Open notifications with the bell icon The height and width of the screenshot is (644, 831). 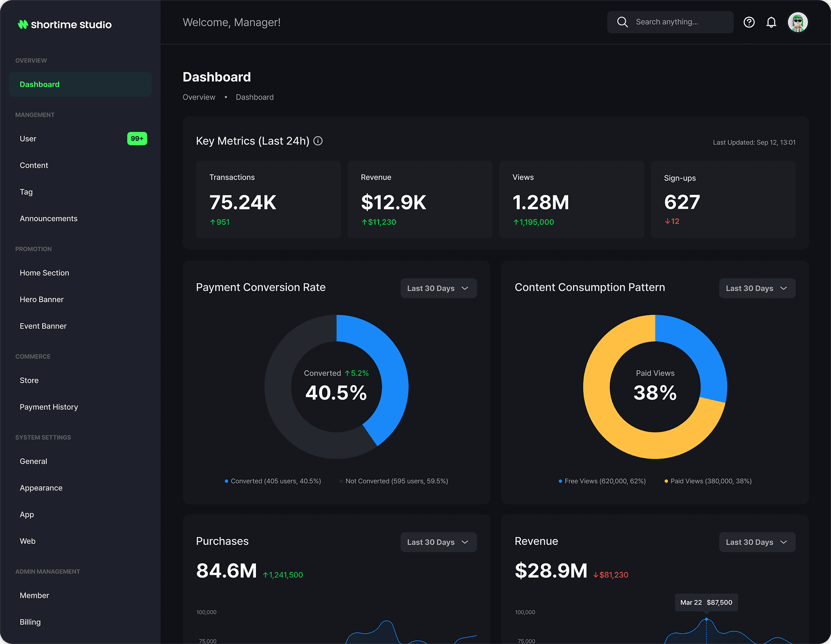(771, 22)
